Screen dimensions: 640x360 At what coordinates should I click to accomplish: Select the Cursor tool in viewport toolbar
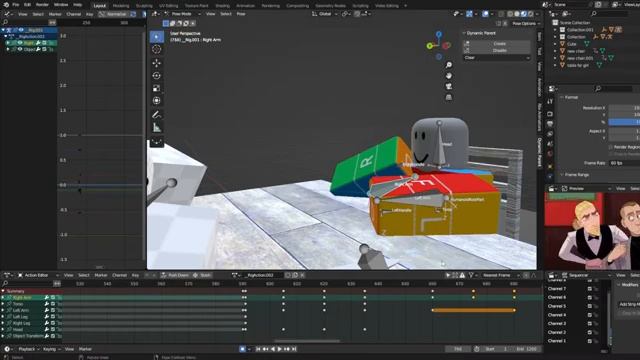[x=157, y=49]
